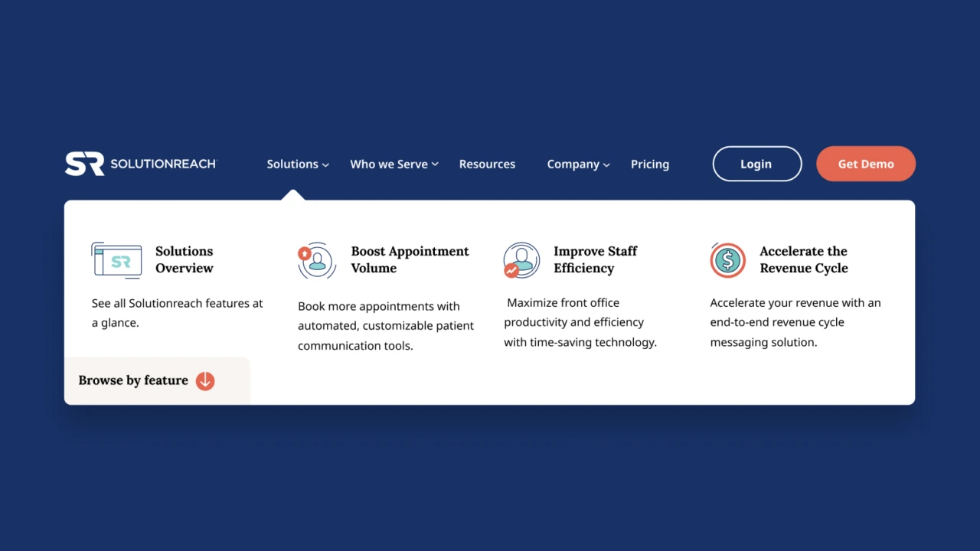This screenshot has width=980, height=551.
Task: Go to the Pricing page
Action: point(649,165)
